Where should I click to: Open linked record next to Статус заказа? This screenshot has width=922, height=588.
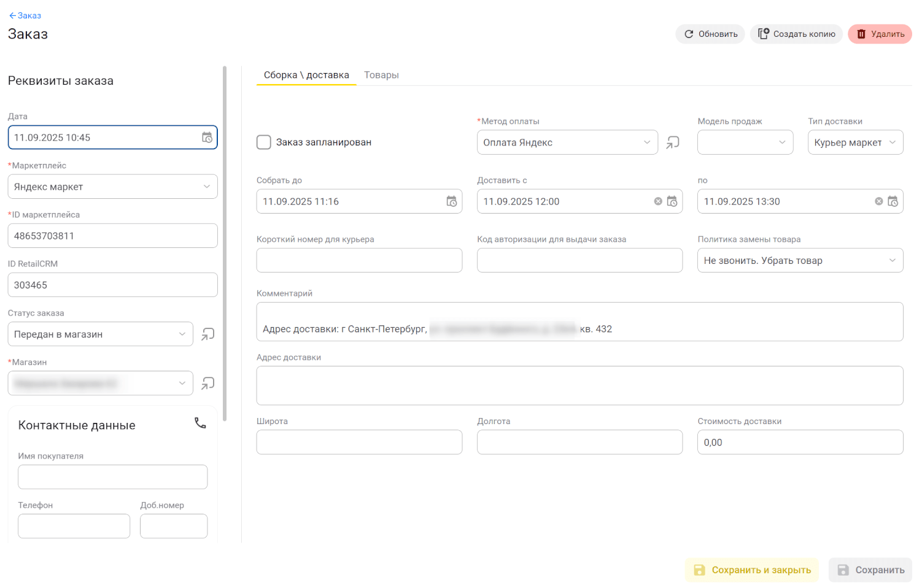[x=208, y=334]
